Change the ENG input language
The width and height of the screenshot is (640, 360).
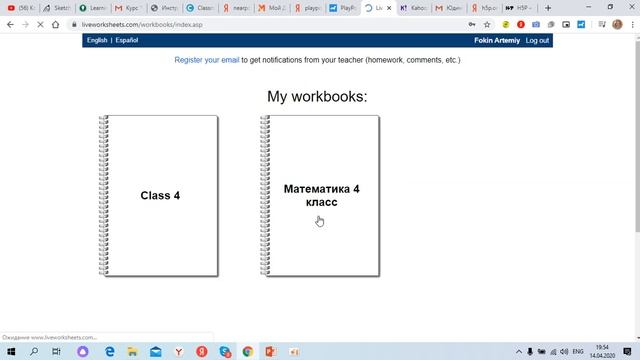[578, 351]
